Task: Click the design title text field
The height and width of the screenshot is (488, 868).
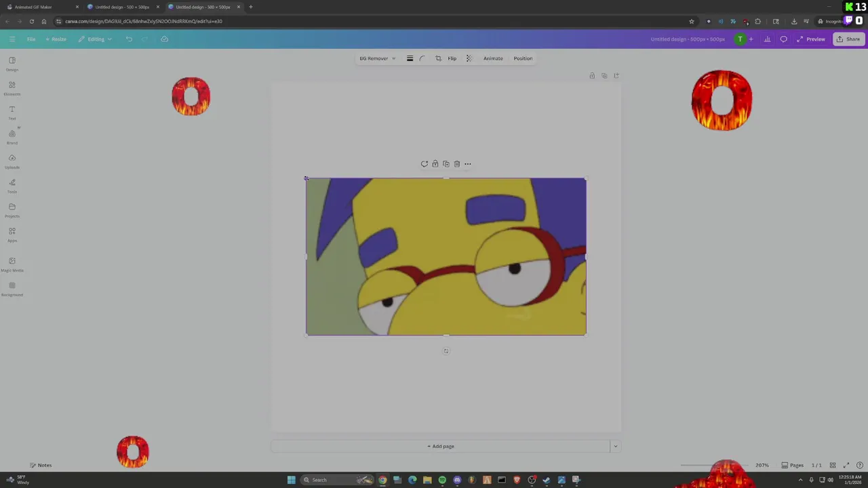Action: [688, 39]
